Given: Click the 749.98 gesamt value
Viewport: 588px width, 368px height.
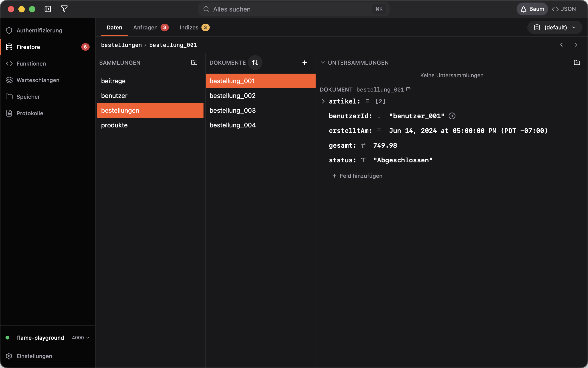Looking at the screenshot, I should pyautogui.click(x=385, y=146).
